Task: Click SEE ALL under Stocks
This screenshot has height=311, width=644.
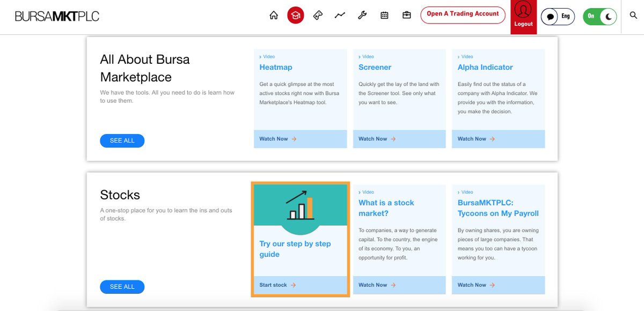Action: [122, 287]
